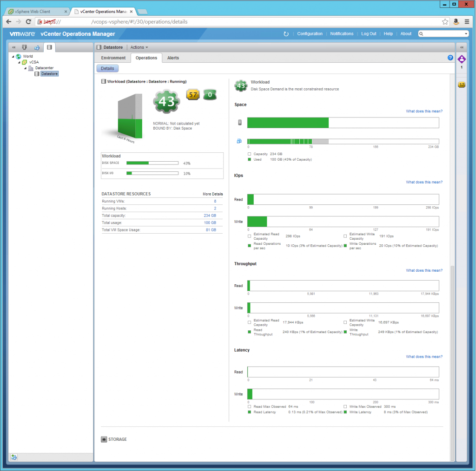
Task: Toggle Estimated Write Capacity IOps checkbox
Action: pos(345,236)
